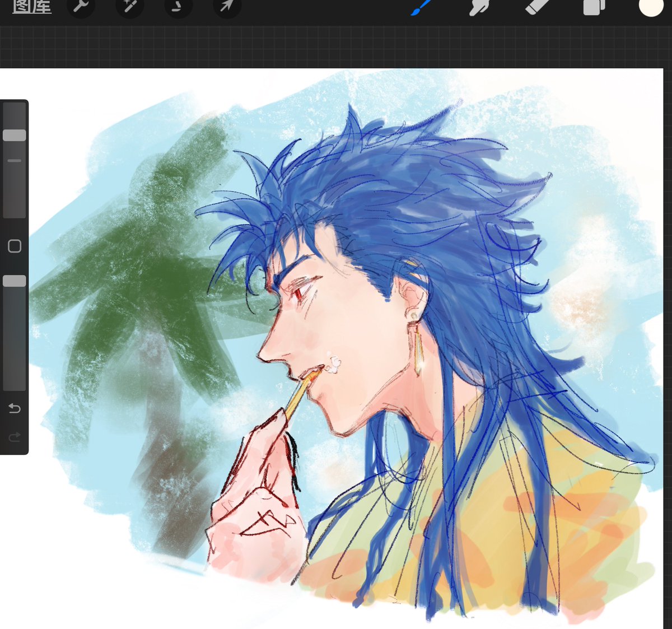
Task: Select the Selection S-shaped tool
Action: tap(178, 6)
